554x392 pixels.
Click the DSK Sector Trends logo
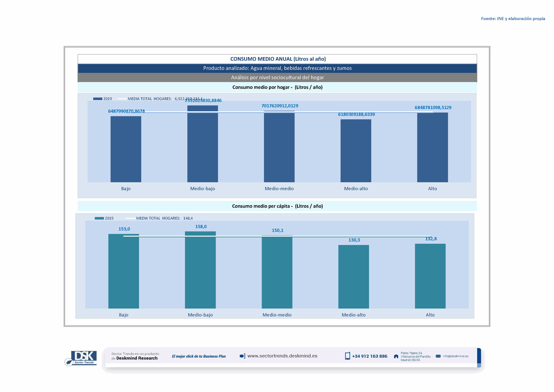(81, 358)
